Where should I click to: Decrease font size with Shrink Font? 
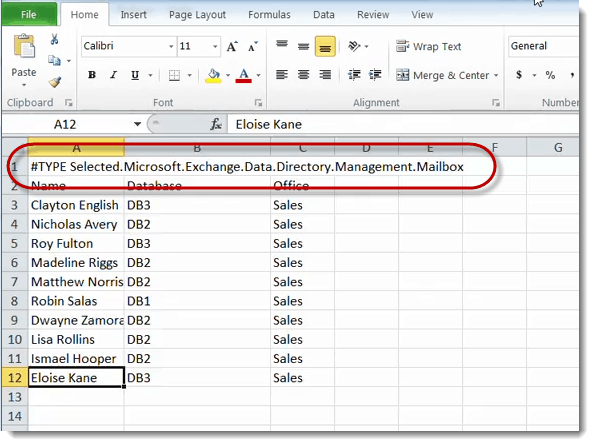coord(253,47)
